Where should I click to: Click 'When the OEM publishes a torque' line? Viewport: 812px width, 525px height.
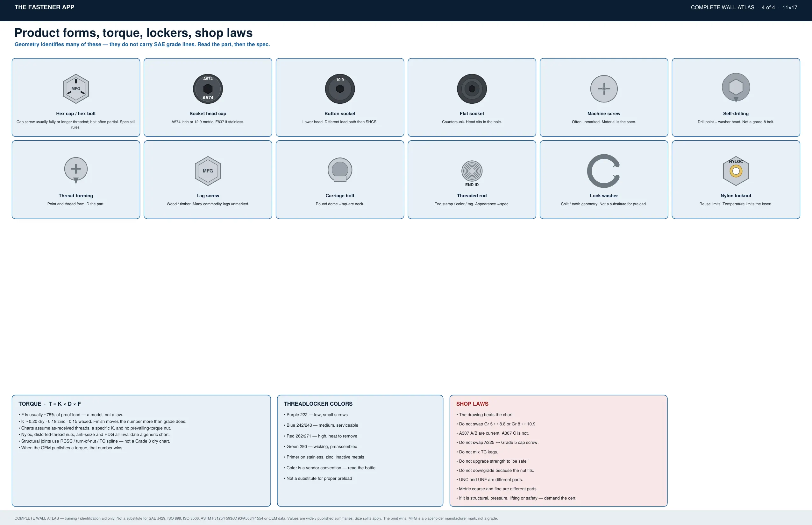(x=71, y=448)
